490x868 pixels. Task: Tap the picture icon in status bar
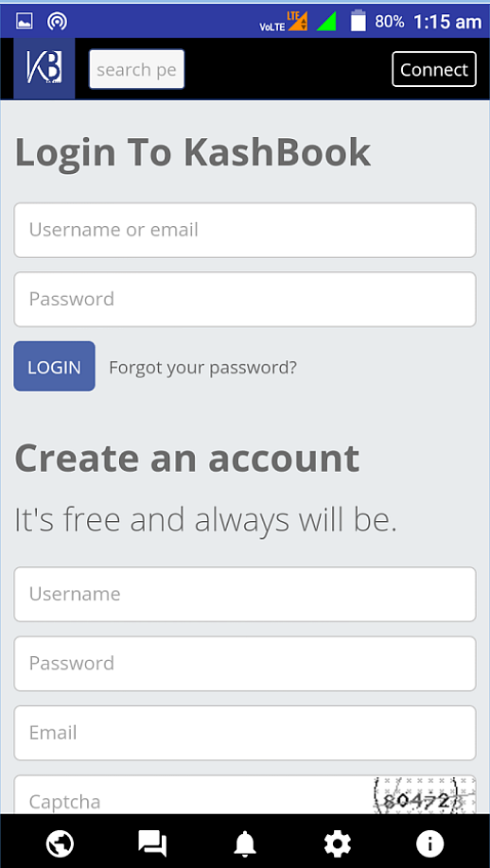click(x=25, y=21)
